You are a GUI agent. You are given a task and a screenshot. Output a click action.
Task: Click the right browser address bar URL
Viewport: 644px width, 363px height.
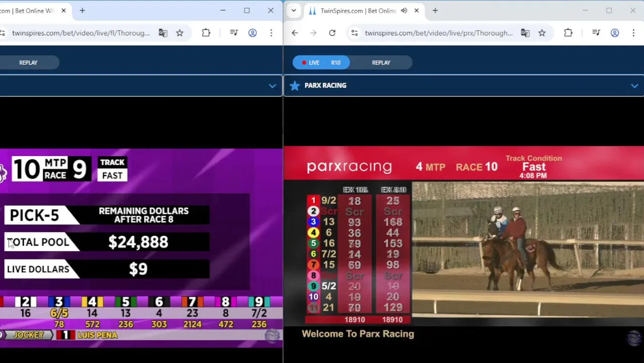click(x=438, y=33)
